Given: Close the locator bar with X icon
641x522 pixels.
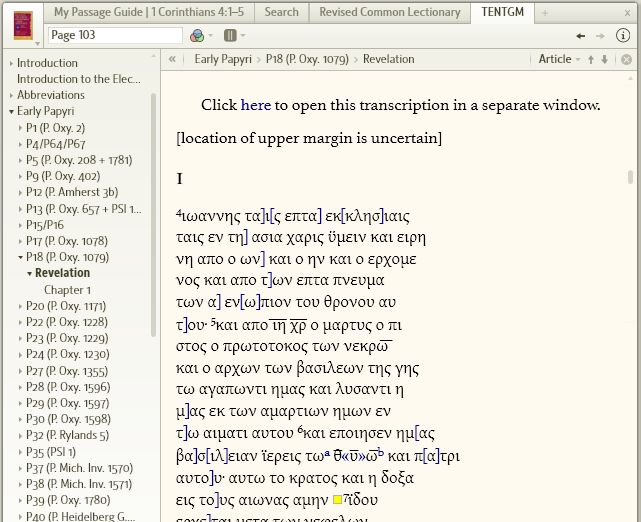Looking at the screenshot, I should (626, 60).
